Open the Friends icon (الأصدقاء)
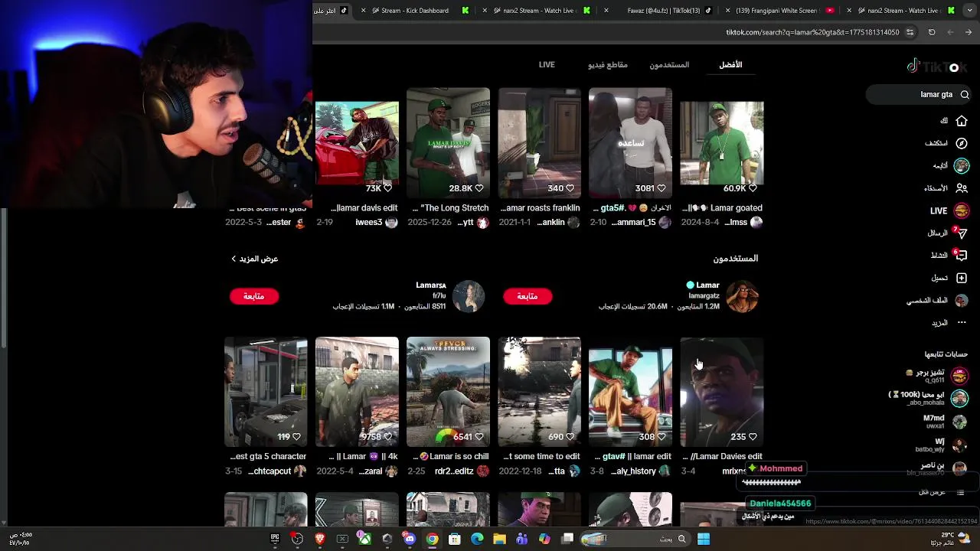 click(962, 188)
